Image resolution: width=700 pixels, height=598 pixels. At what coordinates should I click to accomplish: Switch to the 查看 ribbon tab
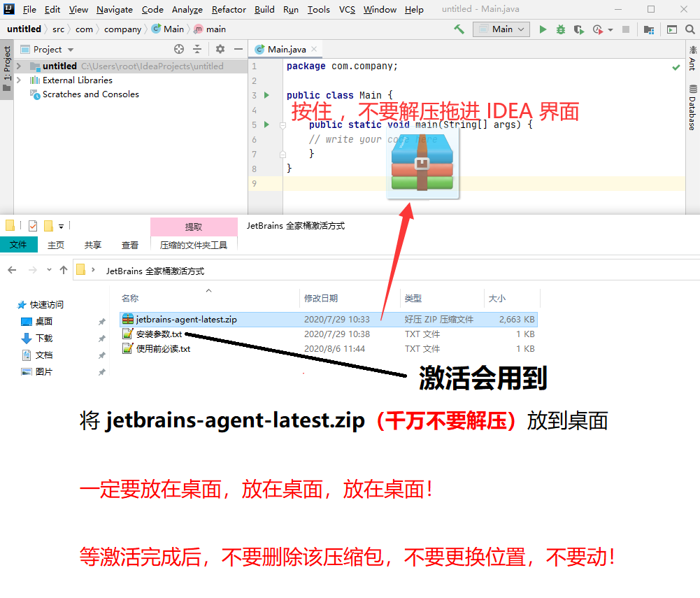click(x=130, y=245)
